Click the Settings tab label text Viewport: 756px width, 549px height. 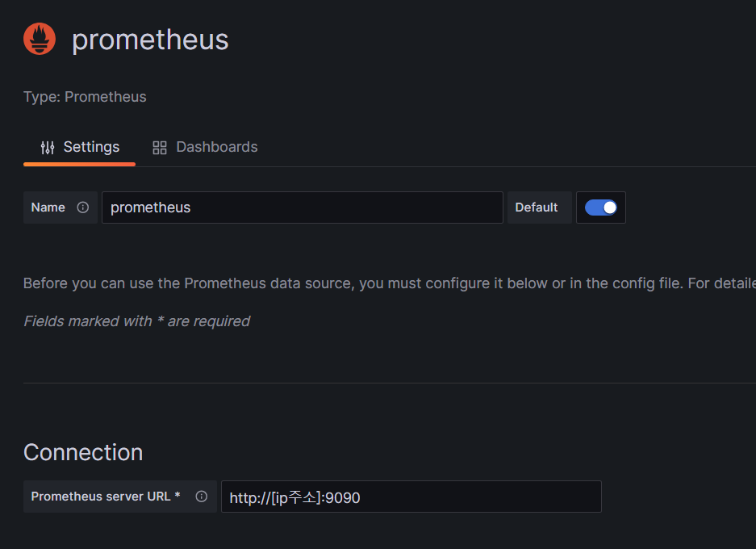[92, 147]
